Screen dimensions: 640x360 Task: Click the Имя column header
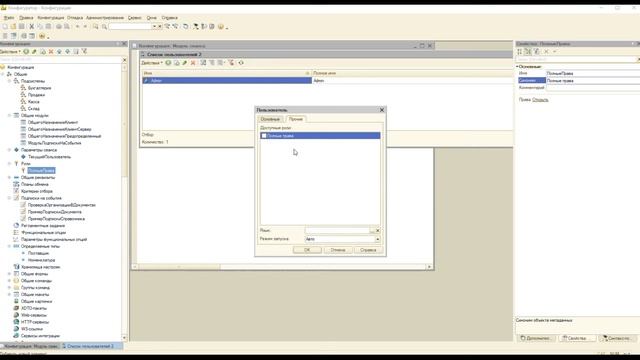click(227, 73)
